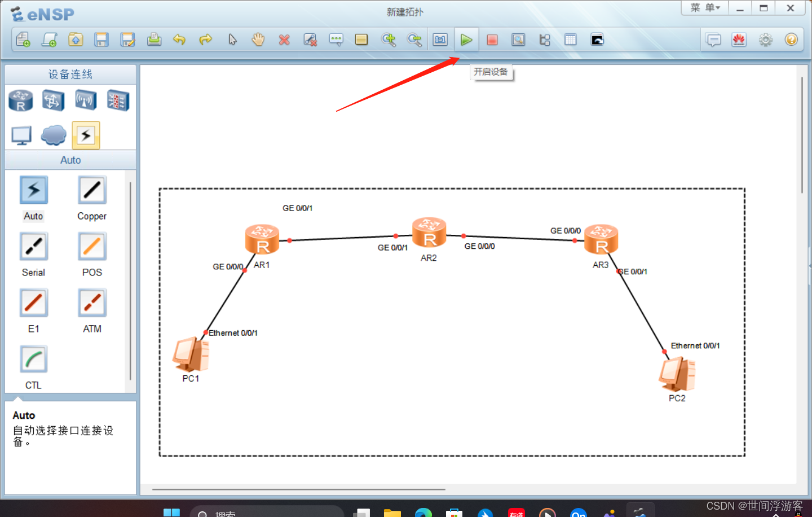Open the CLI terminal window icon
Image resolution: width=812 pixels, height=517 pixels.
pyautogui.click(x=597, y=40)
